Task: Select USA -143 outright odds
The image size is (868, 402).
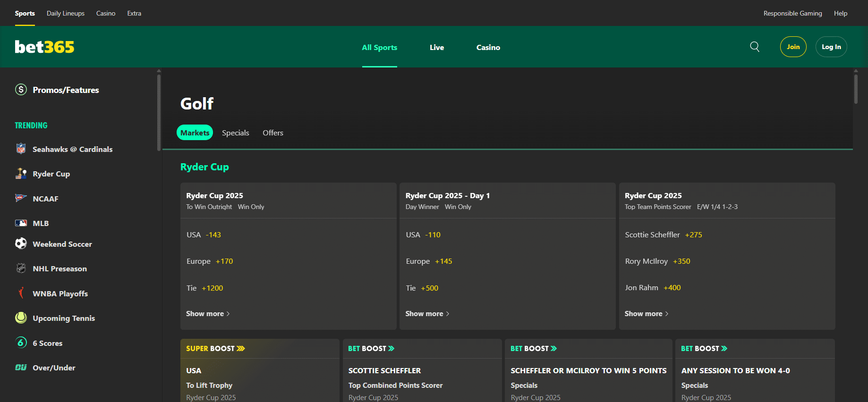Action: 204,234
